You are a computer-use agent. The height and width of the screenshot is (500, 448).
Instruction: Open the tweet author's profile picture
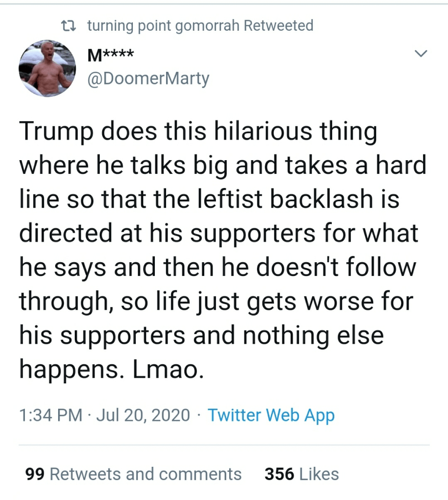(47, 68)
